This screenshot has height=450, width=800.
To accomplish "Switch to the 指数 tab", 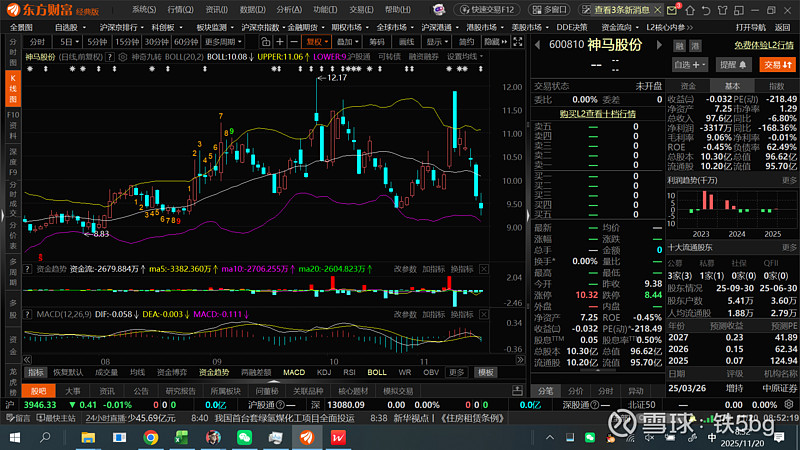I will (777, 86).
